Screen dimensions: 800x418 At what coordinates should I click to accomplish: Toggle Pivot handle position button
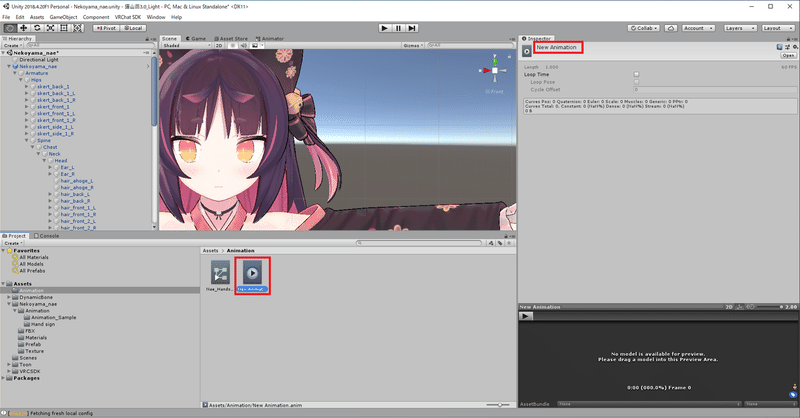pyautogui.click(x=106, y=28)
